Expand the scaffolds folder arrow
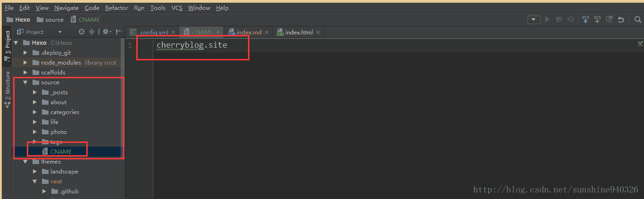Image resolution: width=644 pixels, height=199 pixels. 25,72
